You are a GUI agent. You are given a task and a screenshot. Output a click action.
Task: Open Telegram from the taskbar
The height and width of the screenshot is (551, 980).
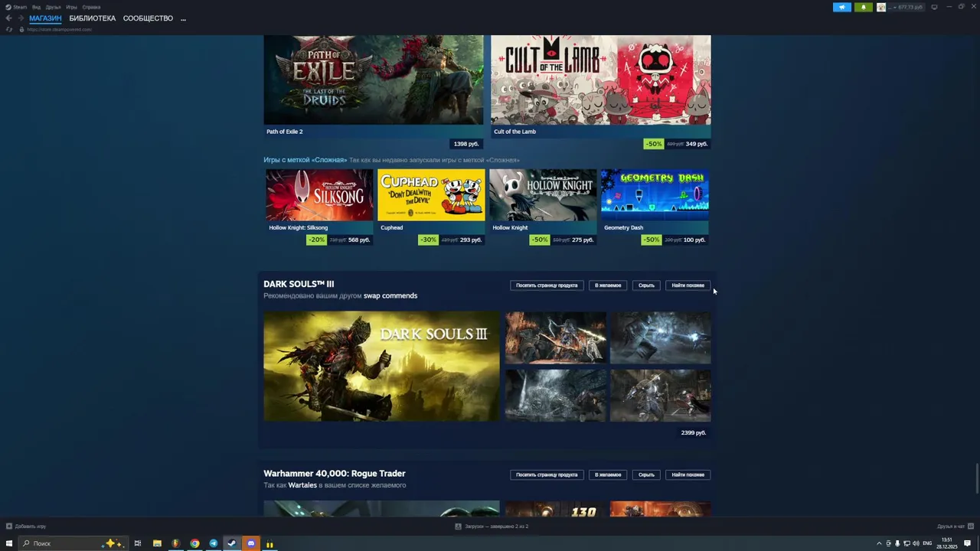[214, 543]
